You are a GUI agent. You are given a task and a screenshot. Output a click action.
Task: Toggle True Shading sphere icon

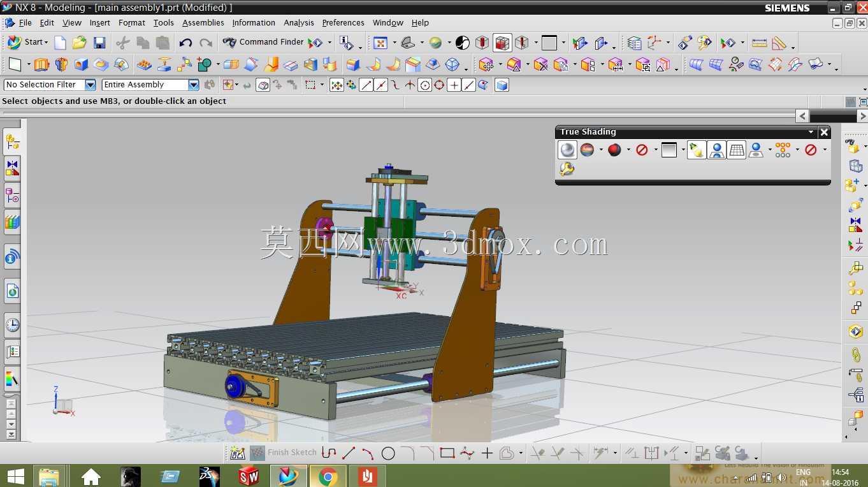[567, 150]
